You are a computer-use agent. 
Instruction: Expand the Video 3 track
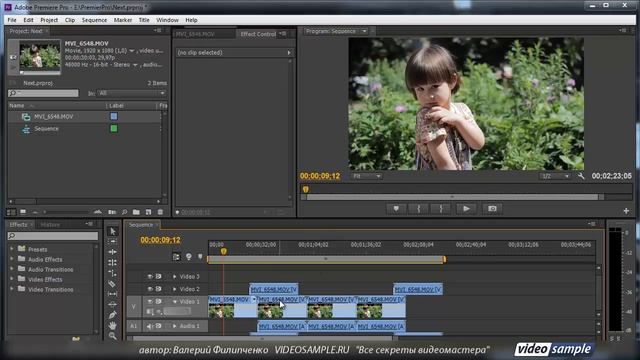click(x=175, y=277)
